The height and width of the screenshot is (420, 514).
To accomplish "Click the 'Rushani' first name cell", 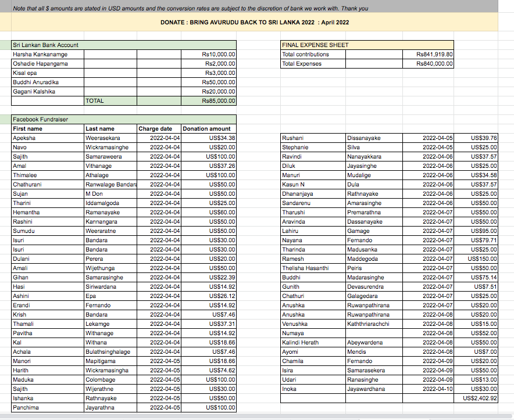I will (x=313, y=138).
